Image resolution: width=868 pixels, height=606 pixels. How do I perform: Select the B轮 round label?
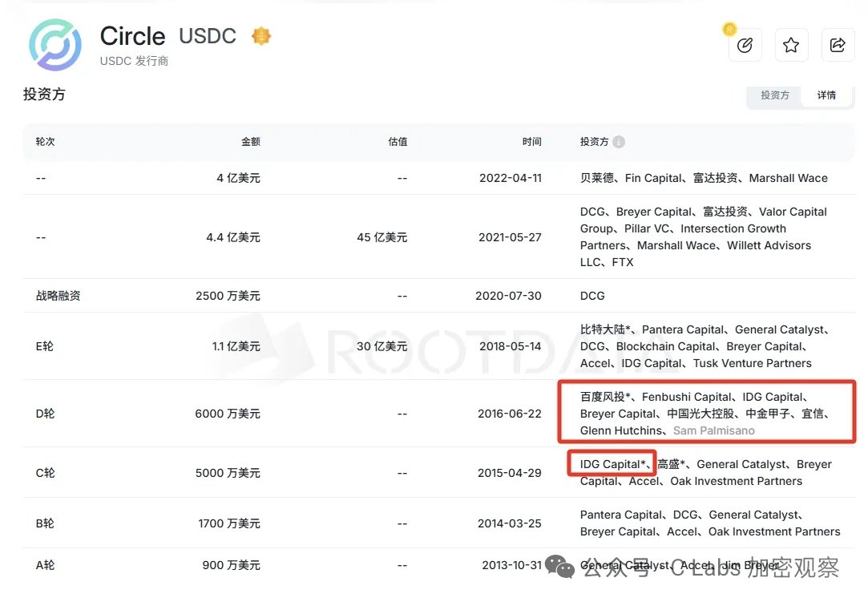(x=45, y=523)
